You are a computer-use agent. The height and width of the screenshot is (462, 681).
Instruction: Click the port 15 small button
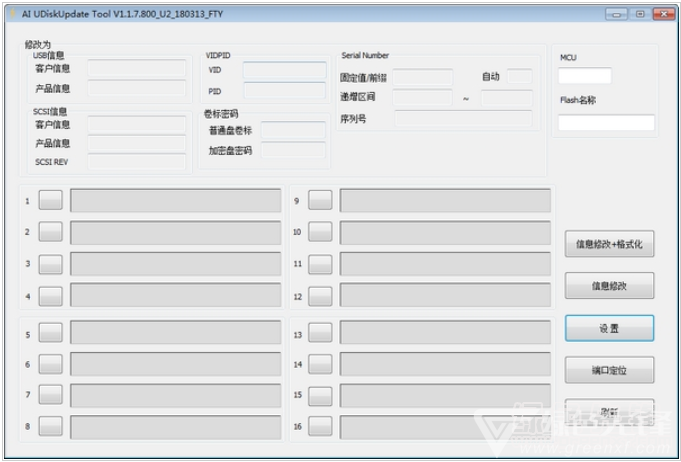point(320,396)
